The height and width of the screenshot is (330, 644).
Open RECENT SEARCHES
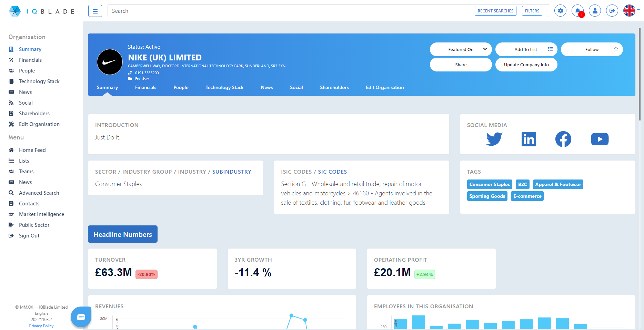pyautogui.click(x=495, y=11)
